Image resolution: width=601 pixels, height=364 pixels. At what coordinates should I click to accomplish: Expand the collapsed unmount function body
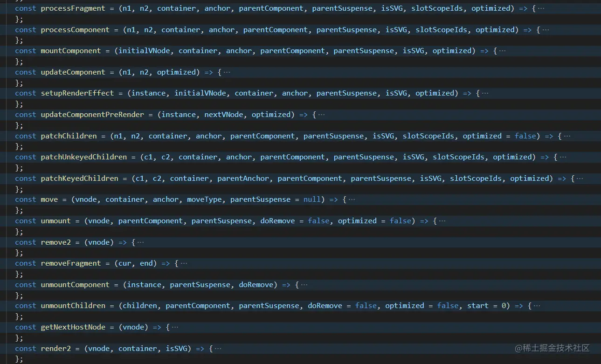click(442, 221)
